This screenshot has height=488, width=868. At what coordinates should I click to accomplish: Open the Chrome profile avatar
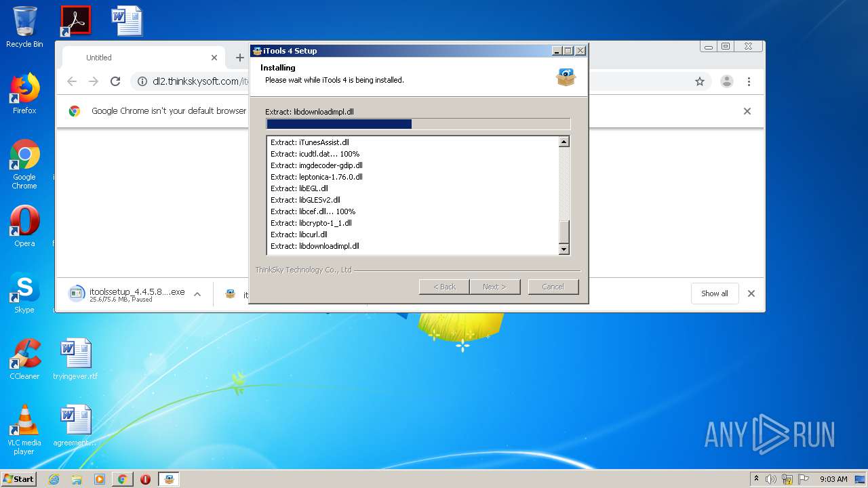(x=727, y=81)
